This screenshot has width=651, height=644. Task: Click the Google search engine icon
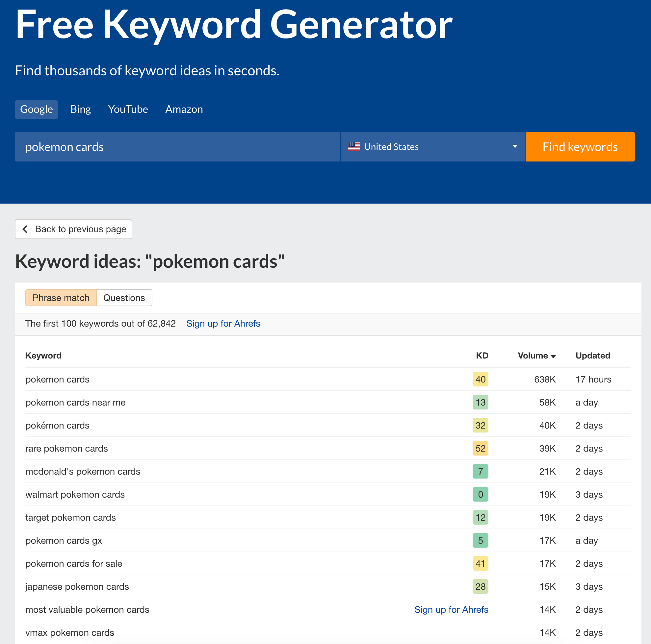coord(36,109)
